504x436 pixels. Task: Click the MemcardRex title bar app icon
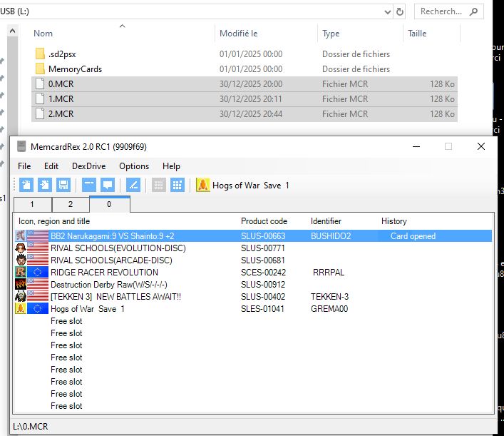[x=21, y=146]
